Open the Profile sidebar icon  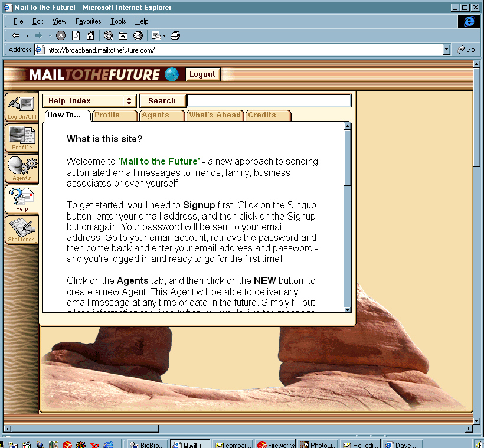click(x=22, y=138)
